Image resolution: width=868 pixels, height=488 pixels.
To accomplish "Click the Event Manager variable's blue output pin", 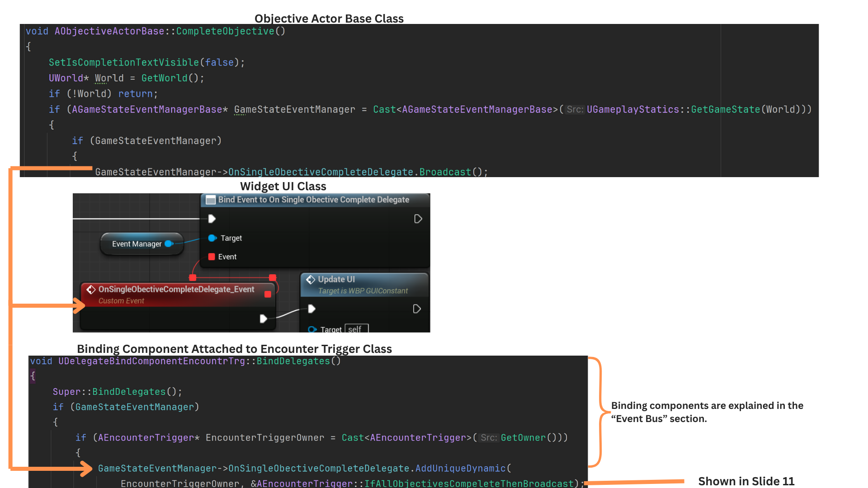I will click(169, 244).
